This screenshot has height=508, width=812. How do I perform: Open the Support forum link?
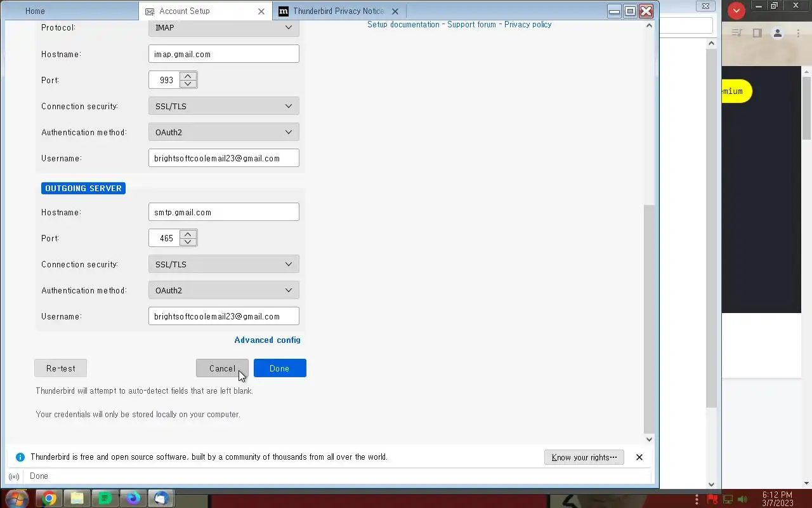pyautogui.click(x=471, y=25)
